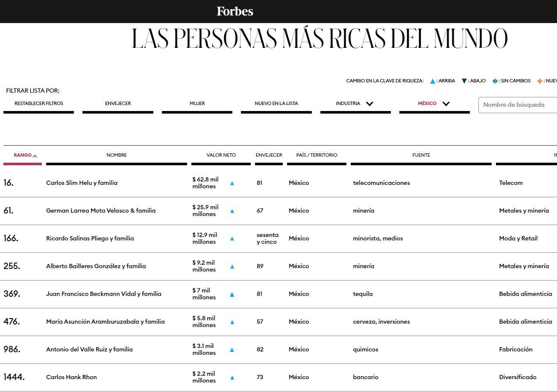Click the minorista, medios source cell
The height and width of the screenshot is (392, 557).
point(378,238)
